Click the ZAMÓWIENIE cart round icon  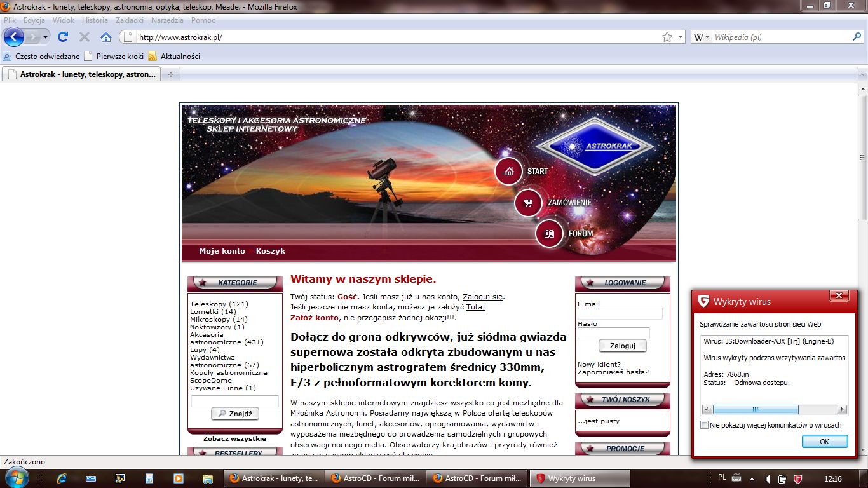click(528, 203)
